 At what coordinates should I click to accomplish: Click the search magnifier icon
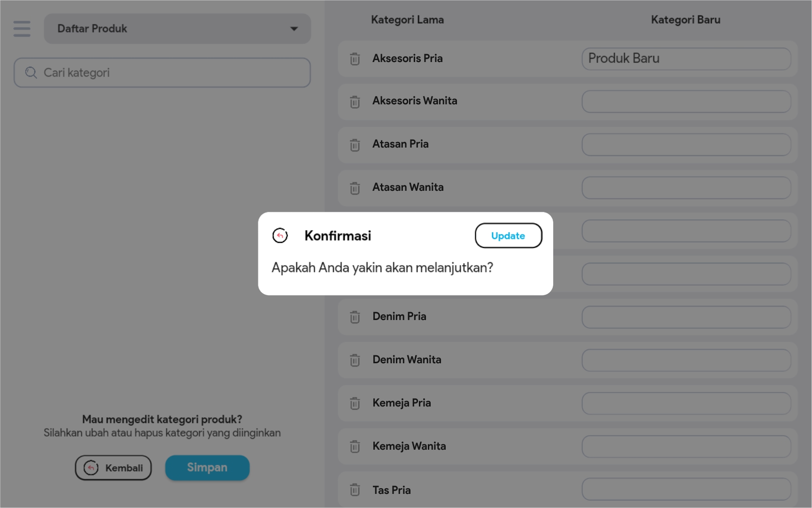31,73
